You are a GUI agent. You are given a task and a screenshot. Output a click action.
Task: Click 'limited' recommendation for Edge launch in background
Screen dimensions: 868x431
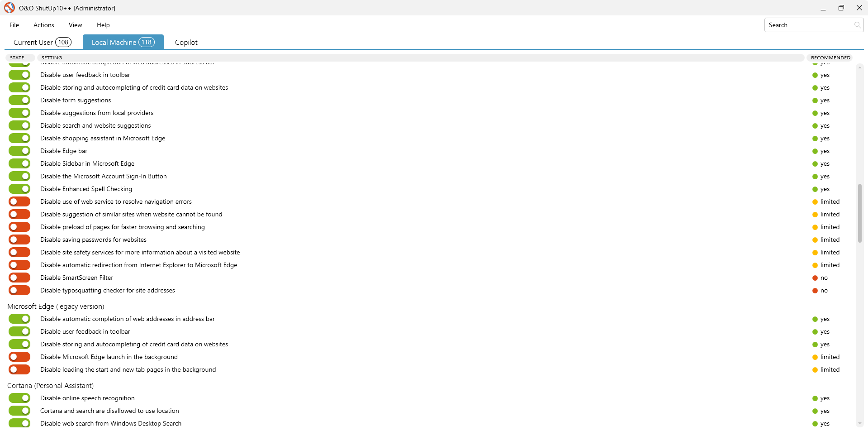coord(826,357)
